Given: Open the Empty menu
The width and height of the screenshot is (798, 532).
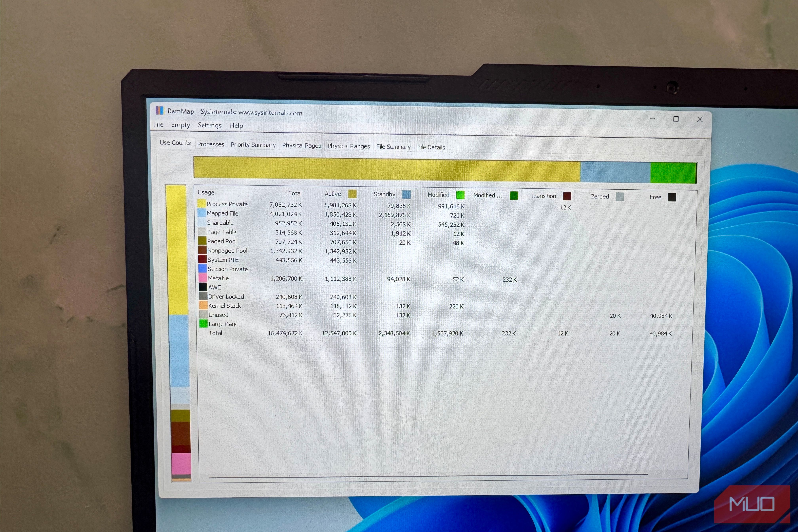Looking at the screenshot, I should 180,125.
